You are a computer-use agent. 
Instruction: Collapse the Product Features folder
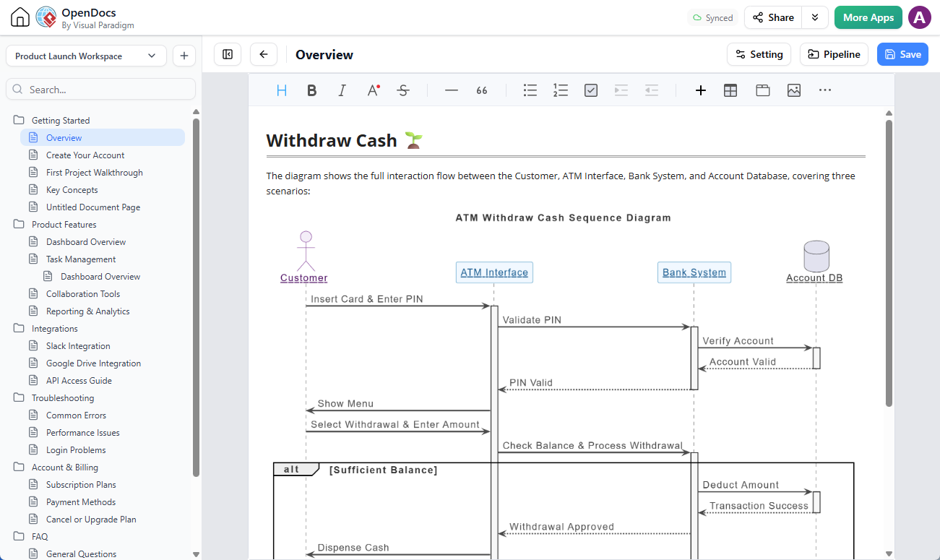(19, 224)
